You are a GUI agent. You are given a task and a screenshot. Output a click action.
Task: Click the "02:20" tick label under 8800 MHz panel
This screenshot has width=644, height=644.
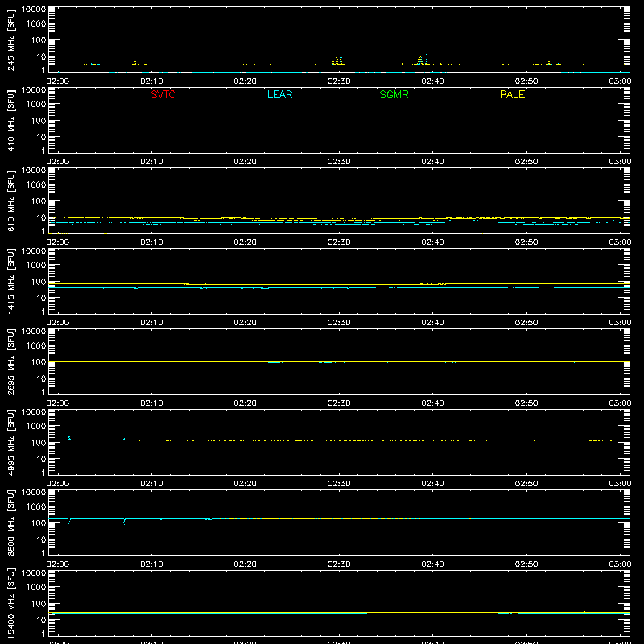click(246, 564)
